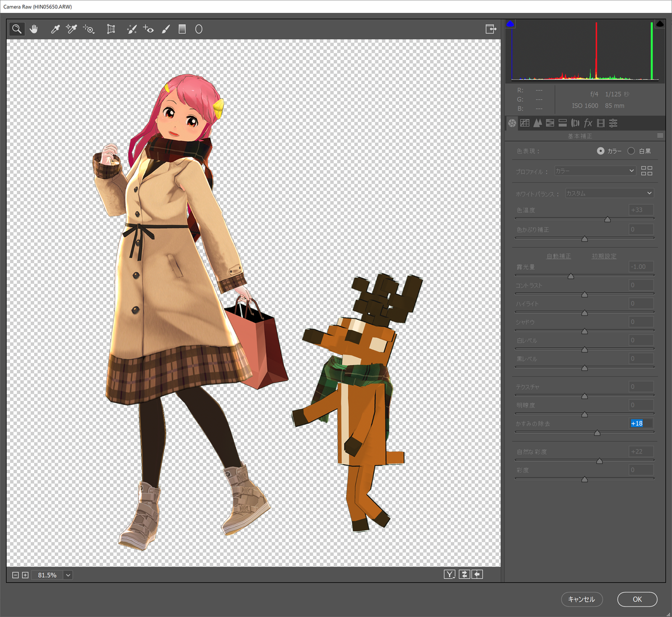Copy current settings to Before
This screenshot has width=672, height=617.
[x=477, y=574]
